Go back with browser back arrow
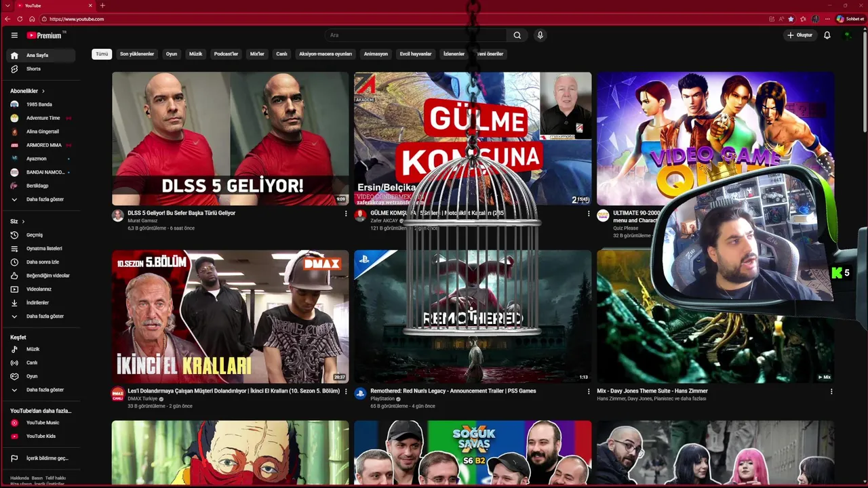This screenshot has height=488, width=868. 7,19
